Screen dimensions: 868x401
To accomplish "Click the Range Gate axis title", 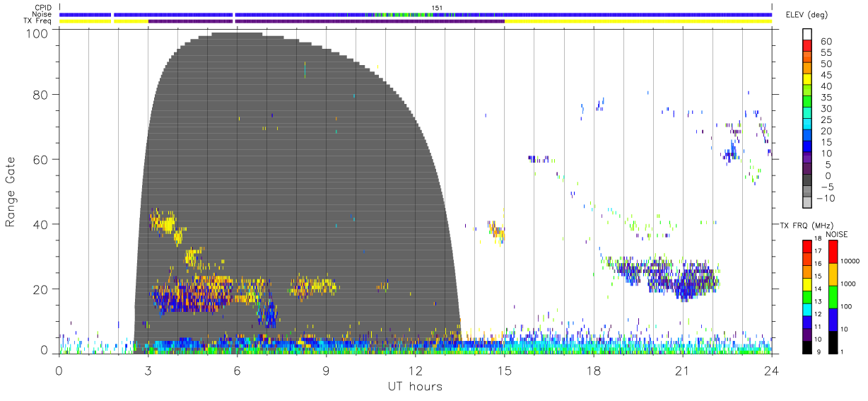I will click(11, 192).
